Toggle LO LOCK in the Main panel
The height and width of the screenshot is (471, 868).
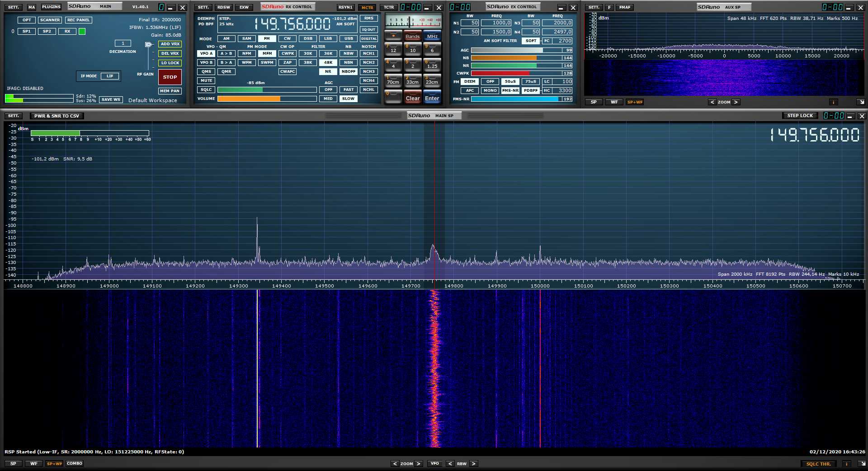tap(170, 63)
